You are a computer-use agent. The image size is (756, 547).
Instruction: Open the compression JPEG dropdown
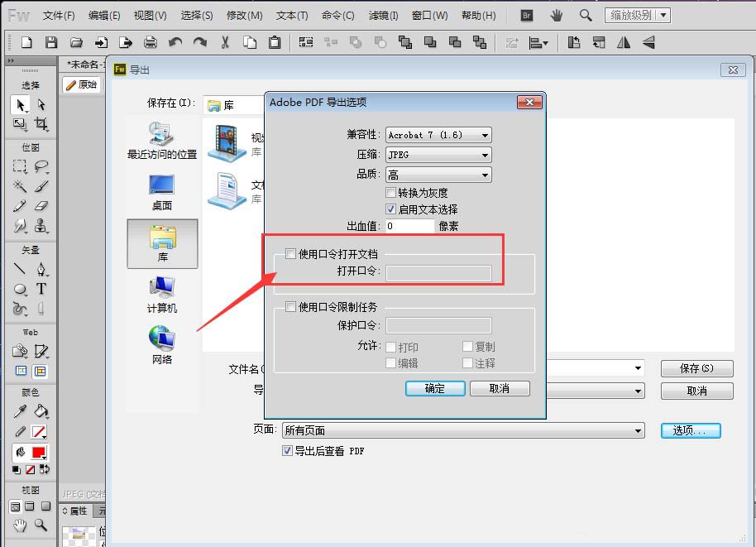[x=438, y=155]
